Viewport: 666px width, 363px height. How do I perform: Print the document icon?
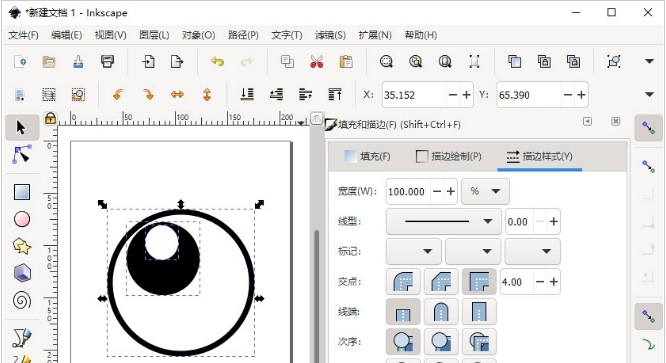pyautogui.click(x=107, y=62)
